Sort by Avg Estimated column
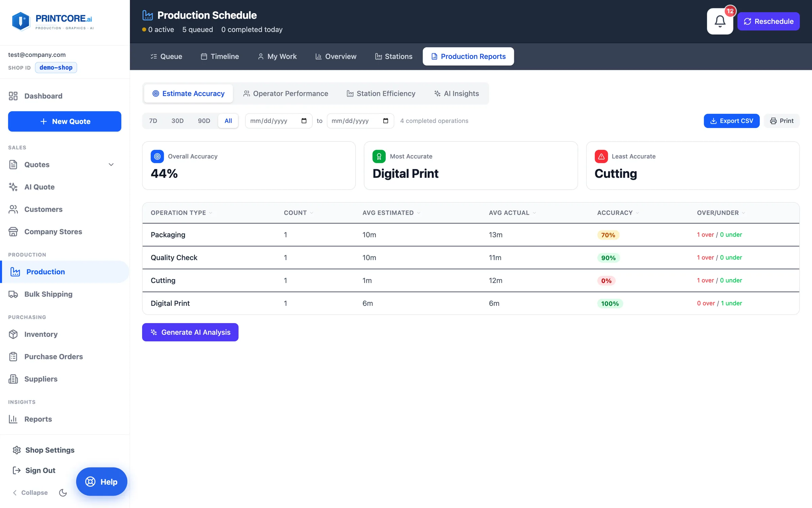The height and width of the screenshot is (508, 812). click(x=391, y=213)
